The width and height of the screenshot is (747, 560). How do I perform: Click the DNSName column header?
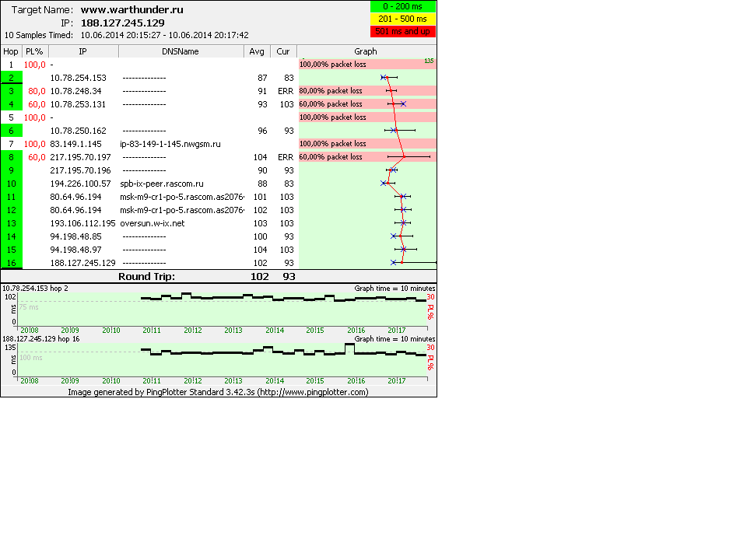(x=181, y=51)
